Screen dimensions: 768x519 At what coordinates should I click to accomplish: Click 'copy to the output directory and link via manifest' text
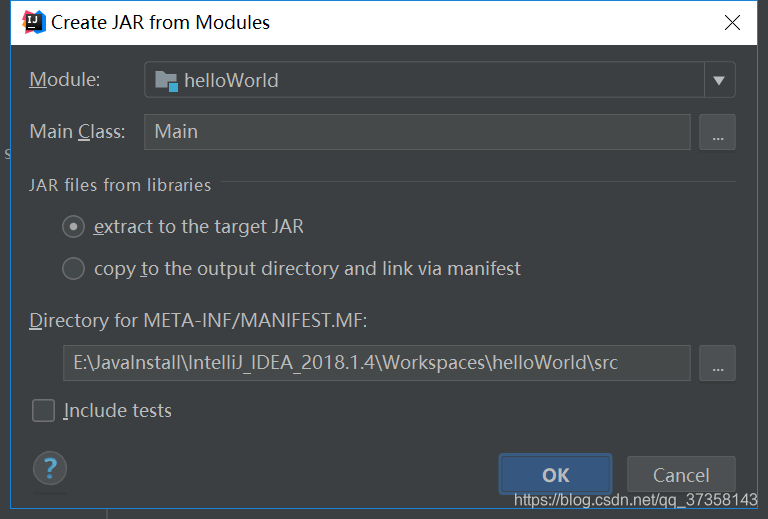click(x=307, y=269)
